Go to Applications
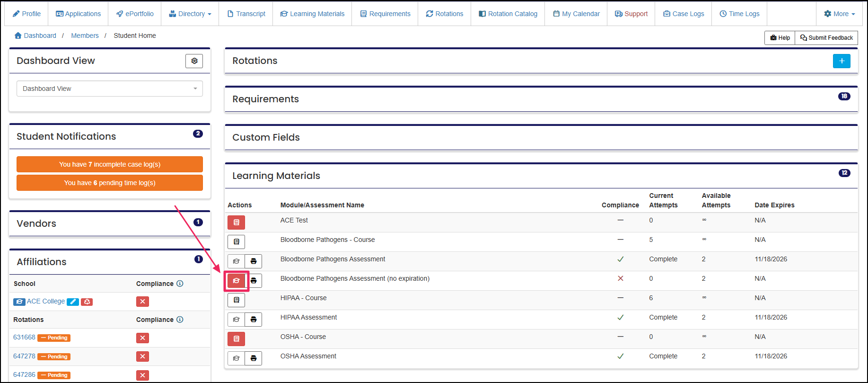The height and width of the screenshot is (383, 868). [x=78, y=14]
